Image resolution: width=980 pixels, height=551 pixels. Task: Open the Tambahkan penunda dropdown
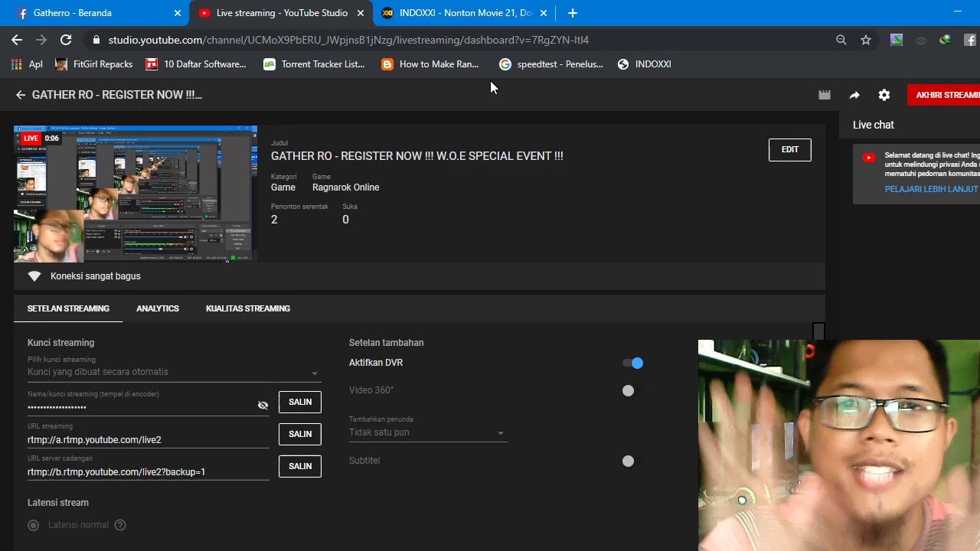click(427, 432)
